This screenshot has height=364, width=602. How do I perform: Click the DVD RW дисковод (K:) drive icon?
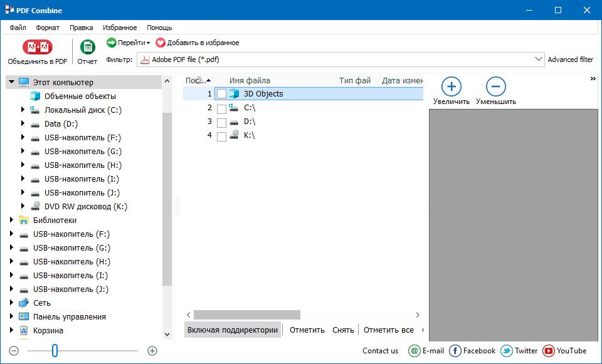[x=35, y=206]
